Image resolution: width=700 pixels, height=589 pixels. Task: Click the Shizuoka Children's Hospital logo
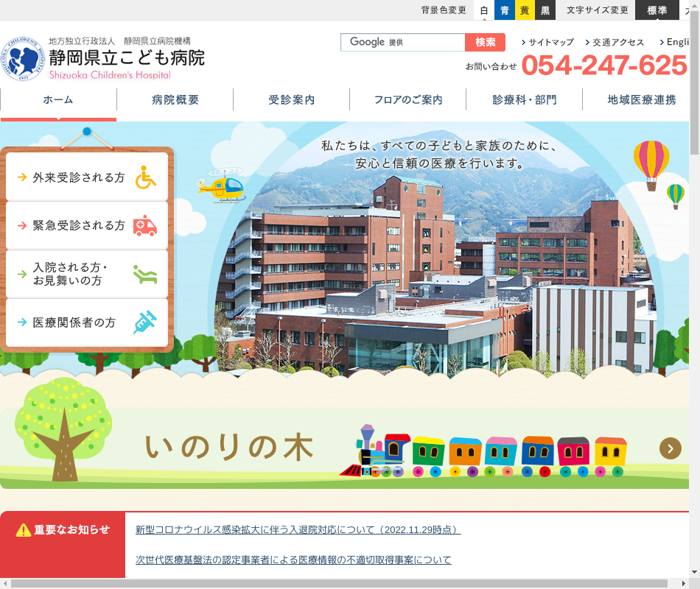tap(103, 58)
